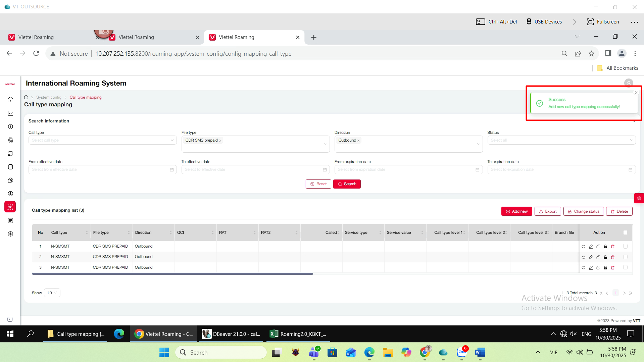Image resolution: width=644 pixels, height=362 pixels.
Task: Open the calendar icon in From effective date
Action: pyautogui.click(x=172, y=170)
